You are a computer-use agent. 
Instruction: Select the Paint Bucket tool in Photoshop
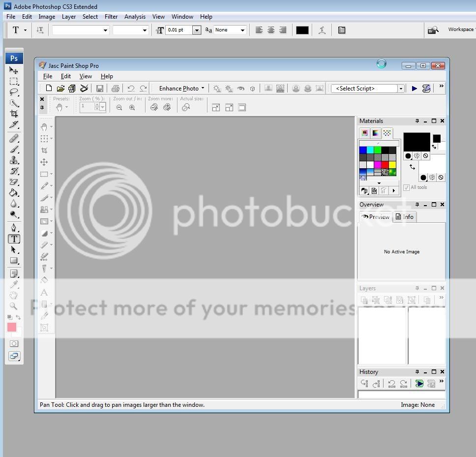pyautogui.click(x=14, y=192)
